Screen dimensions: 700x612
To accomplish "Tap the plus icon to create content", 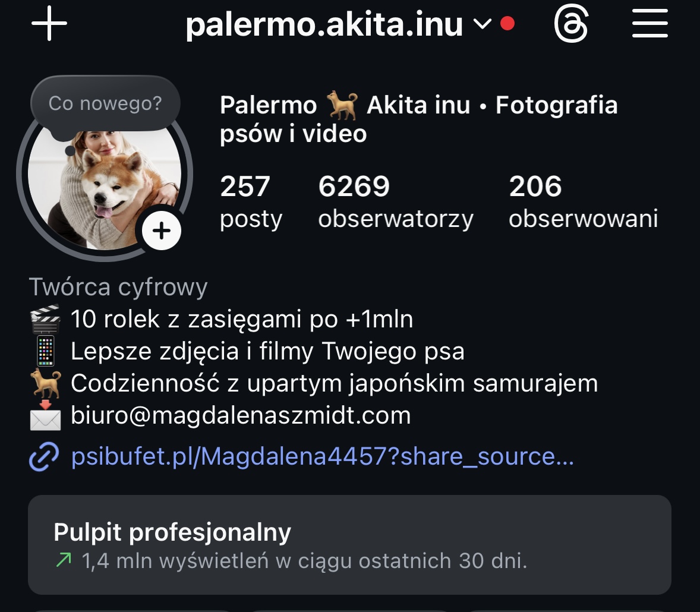I will 49,23.
